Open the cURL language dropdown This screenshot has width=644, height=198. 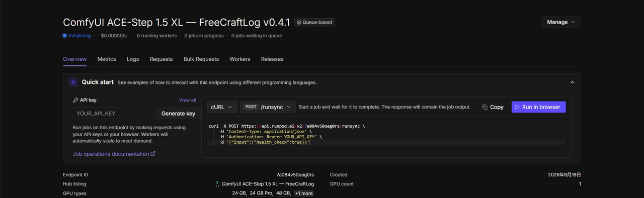pos(222,107)
